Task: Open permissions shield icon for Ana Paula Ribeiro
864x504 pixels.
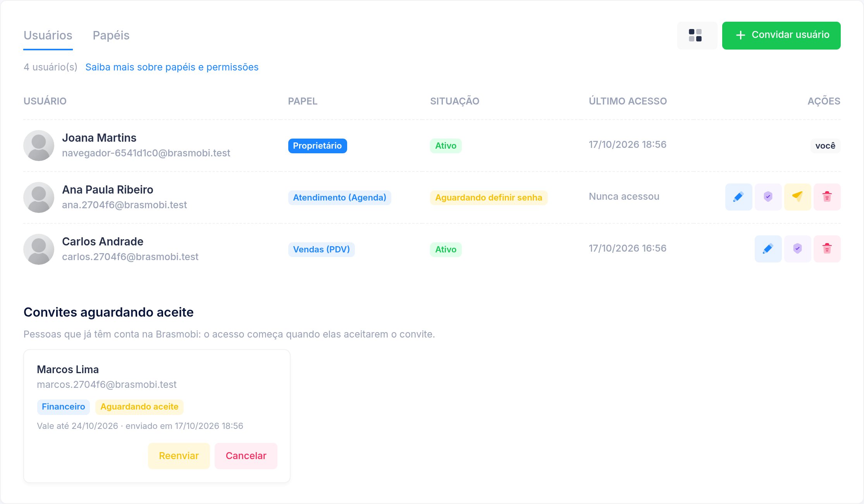Action: [768, 197]
